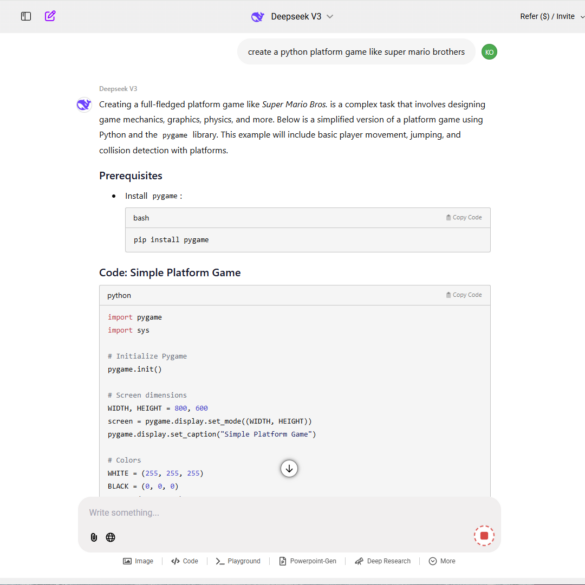Select the Image mode

138,561
